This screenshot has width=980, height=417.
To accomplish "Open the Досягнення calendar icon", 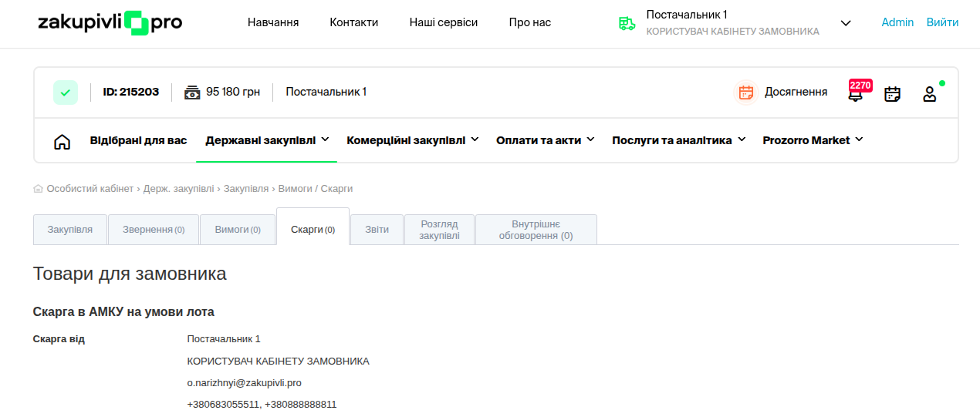I will click(x=745, y=92).
